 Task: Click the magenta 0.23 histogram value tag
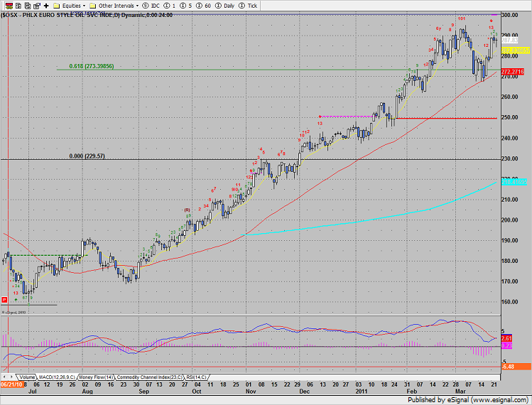point(506,345)
